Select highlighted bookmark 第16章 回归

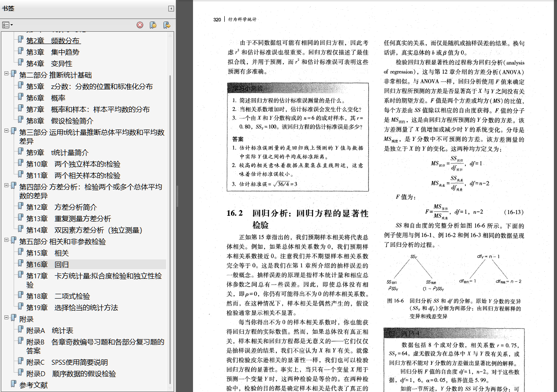pos(48,264)
